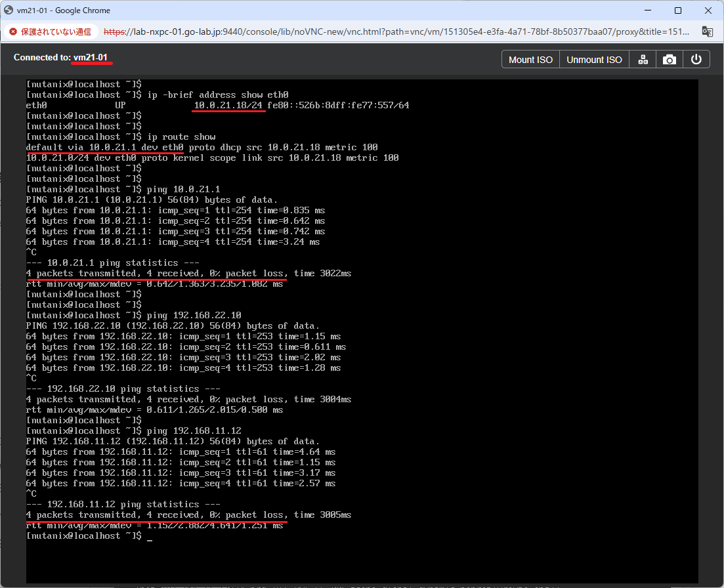Click the 'time 3005ms' packet summary
Screen dimensions: 724x588
[x=323, y=514]
